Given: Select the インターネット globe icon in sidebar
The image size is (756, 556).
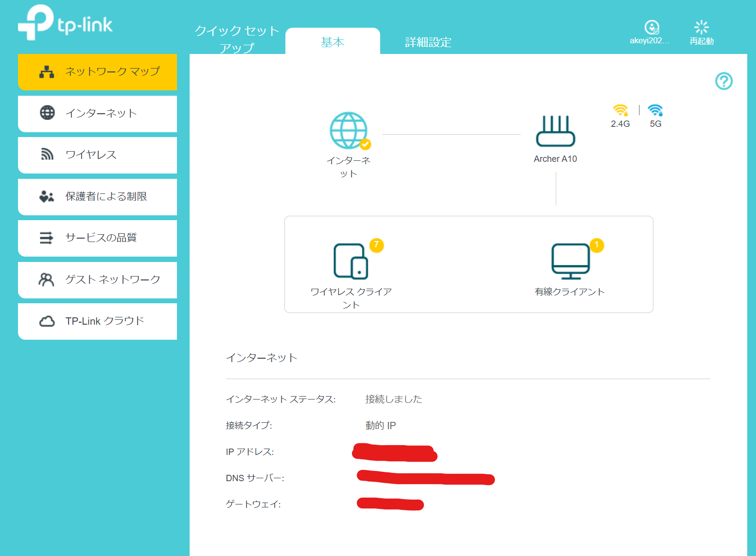Looking at the screenshot, I should click(47, 113).
